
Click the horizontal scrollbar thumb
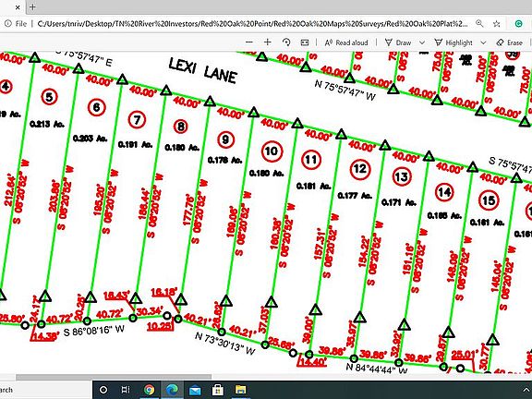[x=114, y=377]
